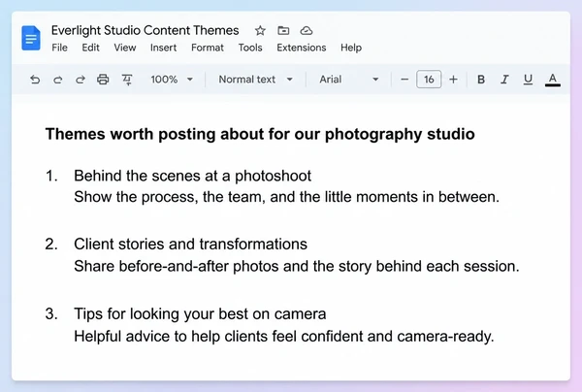Click the font size field showing 16
582x392 pixels.
429,80
